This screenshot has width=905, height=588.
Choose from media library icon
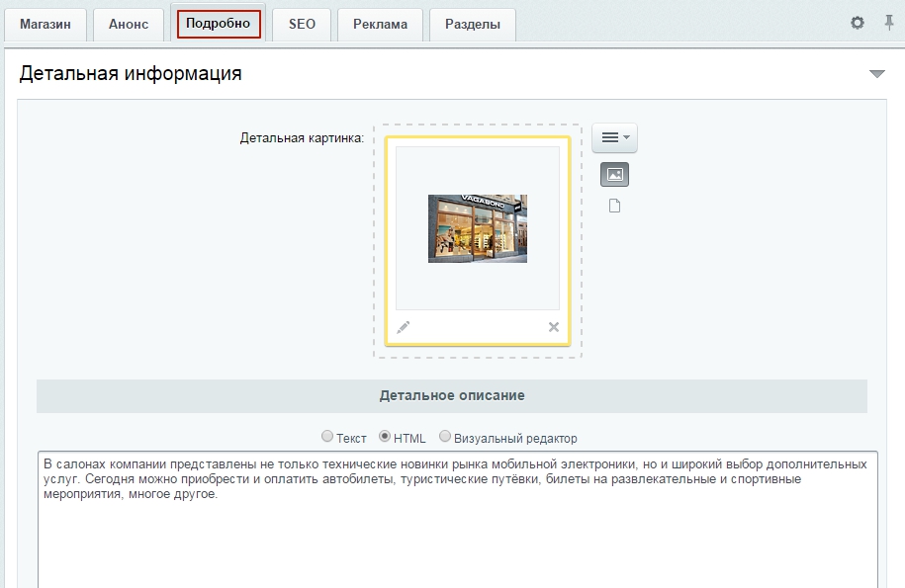click(x=614, y=175)
